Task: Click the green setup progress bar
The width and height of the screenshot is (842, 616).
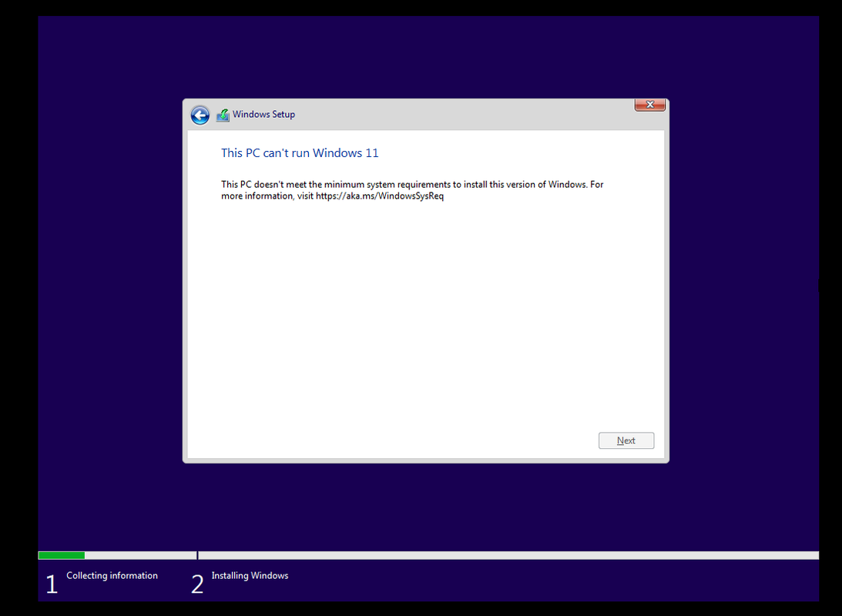Action: coord(62,555)
